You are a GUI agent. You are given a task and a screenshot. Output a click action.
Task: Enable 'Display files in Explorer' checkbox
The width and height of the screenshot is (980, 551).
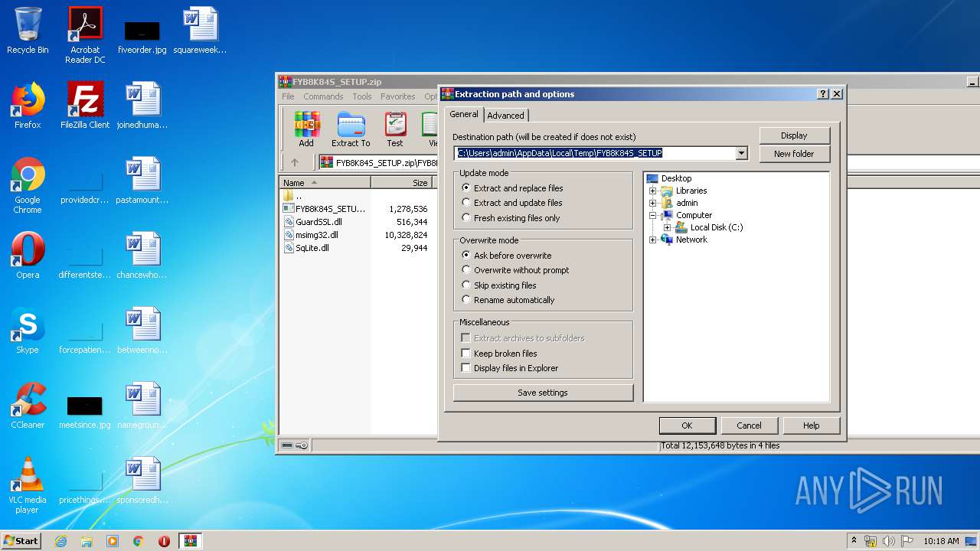click(465, 368)
